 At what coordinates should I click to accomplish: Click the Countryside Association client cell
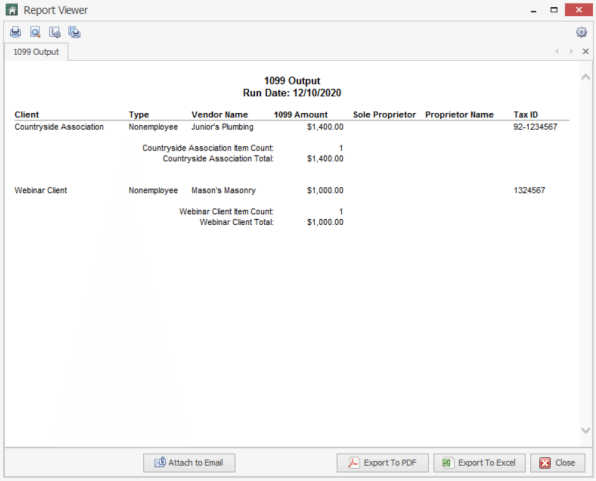point(59,127)
